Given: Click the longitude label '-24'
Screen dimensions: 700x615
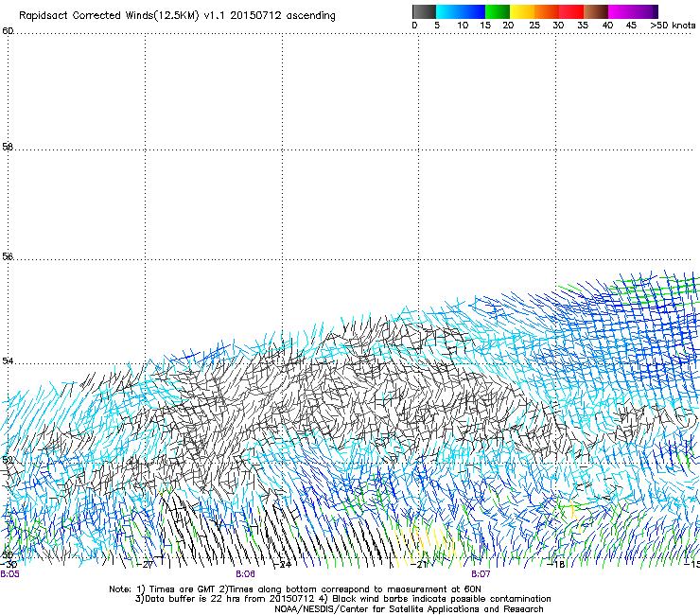Looking at the screenshot, I should coord(282,565).
